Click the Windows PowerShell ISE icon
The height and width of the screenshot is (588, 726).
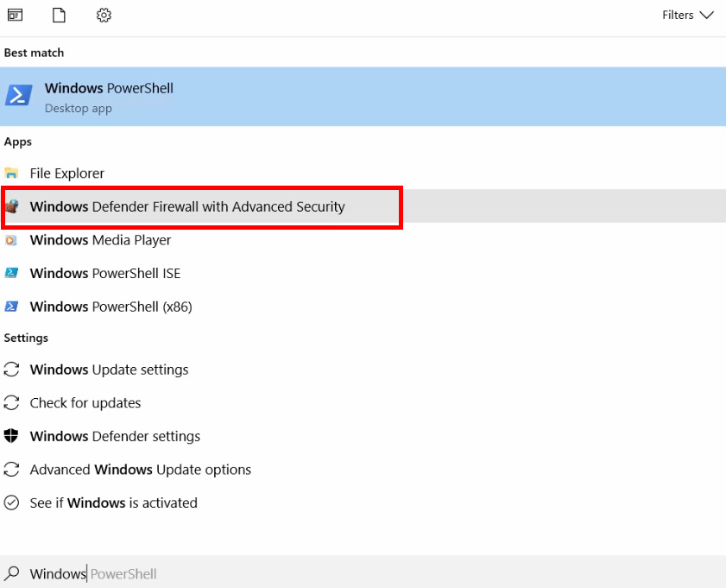11,273
